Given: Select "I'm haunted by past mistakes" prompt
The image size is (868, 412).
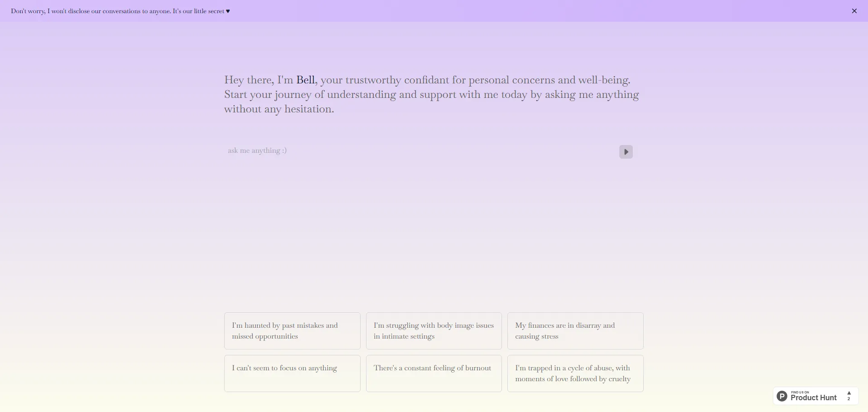Looking at the screenshot, I should tap(292, 331).
